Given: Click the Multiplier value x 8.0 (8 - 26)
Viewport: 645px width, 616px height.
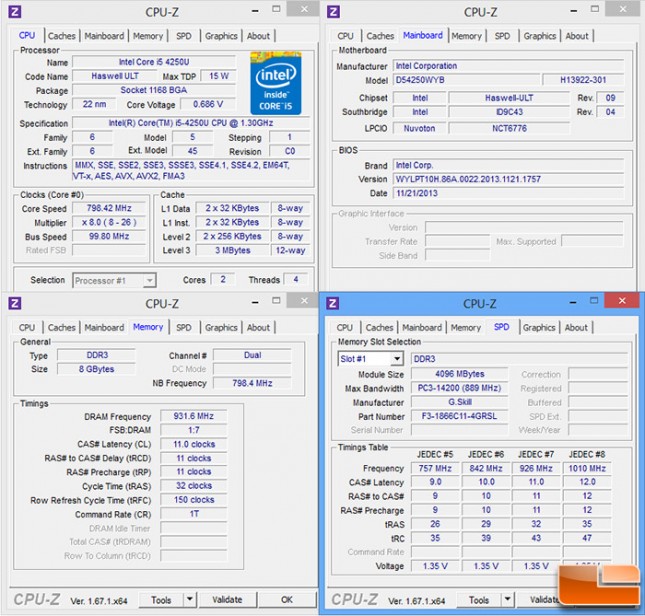Looking at the screenshot, I should tap(109, 222).
